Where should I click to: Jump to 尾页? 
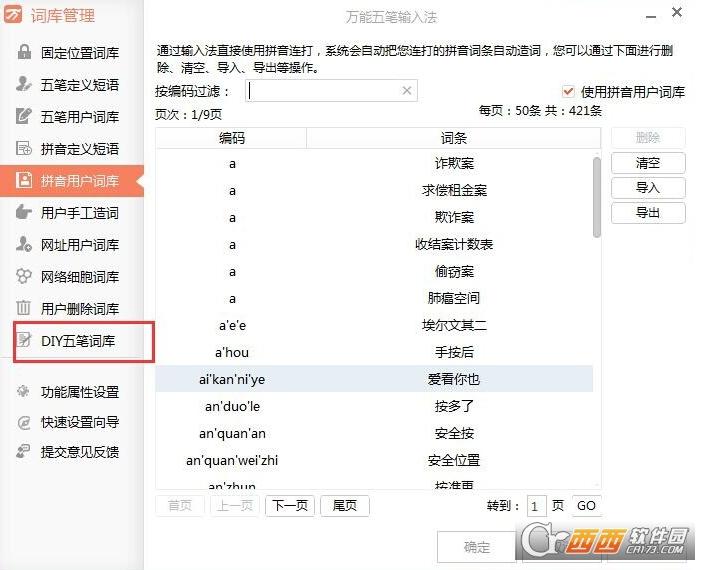pos(345,506)
